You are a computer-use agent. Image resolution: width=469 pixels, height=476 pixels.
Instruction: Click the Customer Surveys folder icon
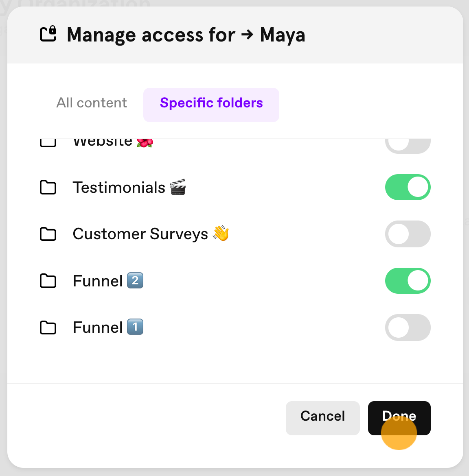point(48,234)
